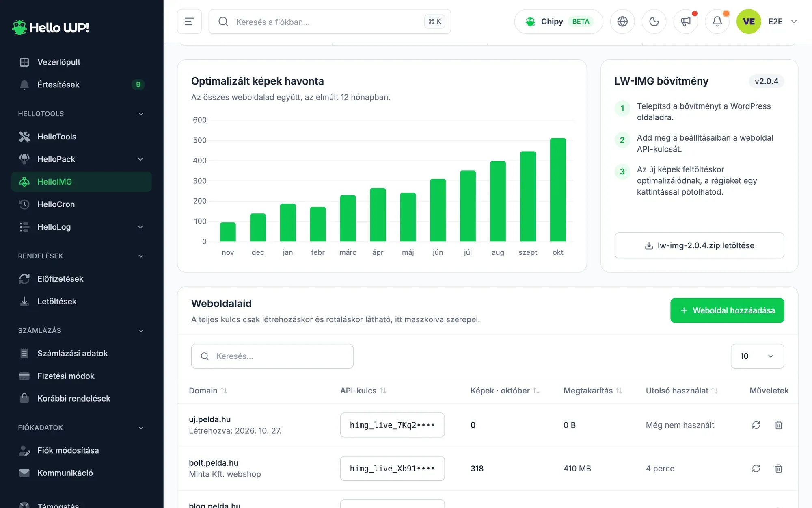Image resolution: width=812 pixels, height=508 pixels.
Task: Open Fizetési módok card icon
Action: click(24, 376)
